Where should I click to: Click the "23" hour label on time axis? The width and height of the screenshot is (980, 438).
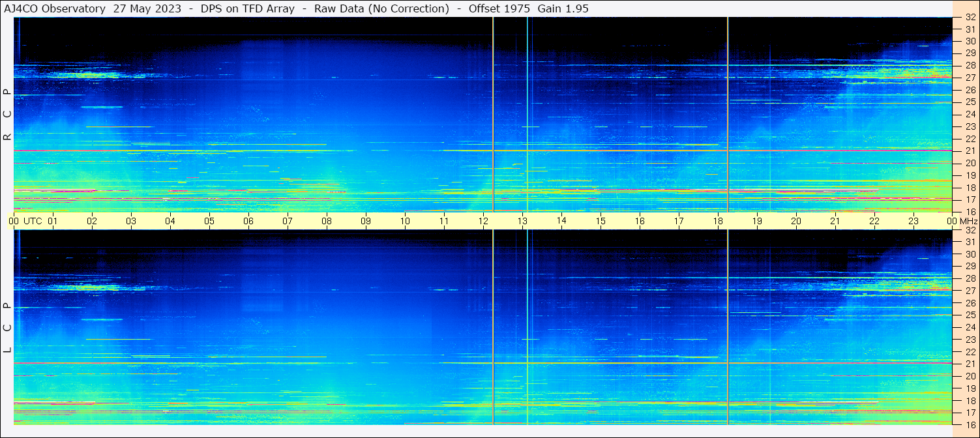point(913,221)
